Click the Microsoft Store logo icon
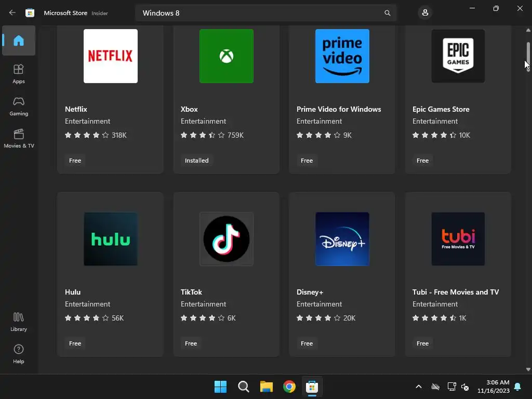The width and height of the screenshot is (532, 399). (30, 13)
